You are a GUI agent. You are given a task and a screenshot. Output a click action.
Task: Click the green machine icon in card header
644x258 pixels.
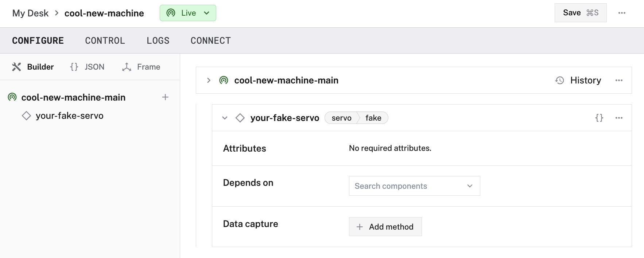(224, 81)
